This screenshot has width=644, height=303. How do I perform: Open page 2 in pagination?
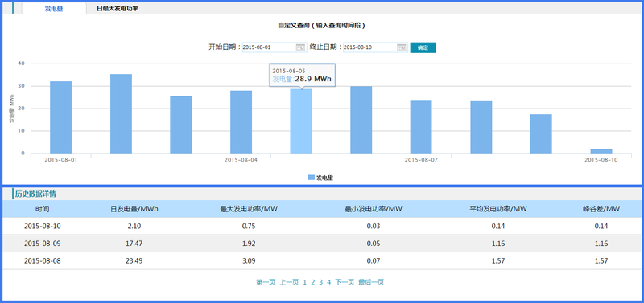[313, 282]
